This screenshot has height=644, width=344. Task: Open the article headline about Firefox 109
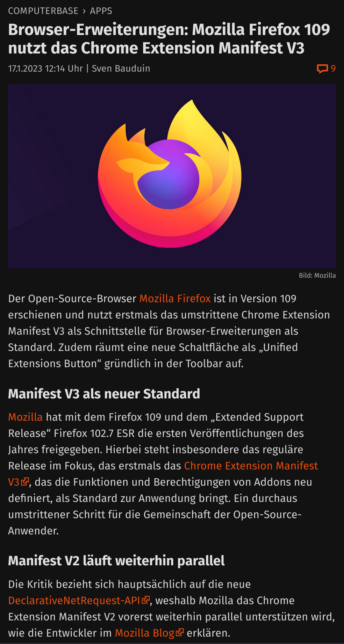(169, 39)
